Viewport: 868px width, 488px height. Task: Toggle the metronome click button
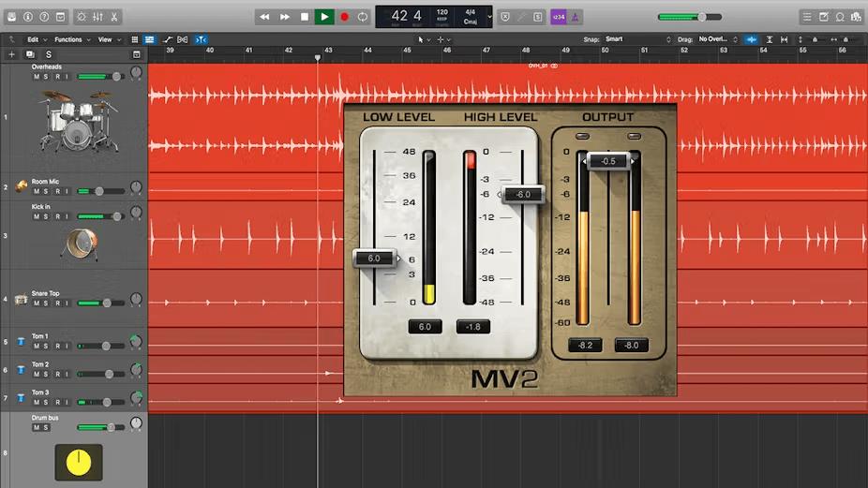[578, 17]
